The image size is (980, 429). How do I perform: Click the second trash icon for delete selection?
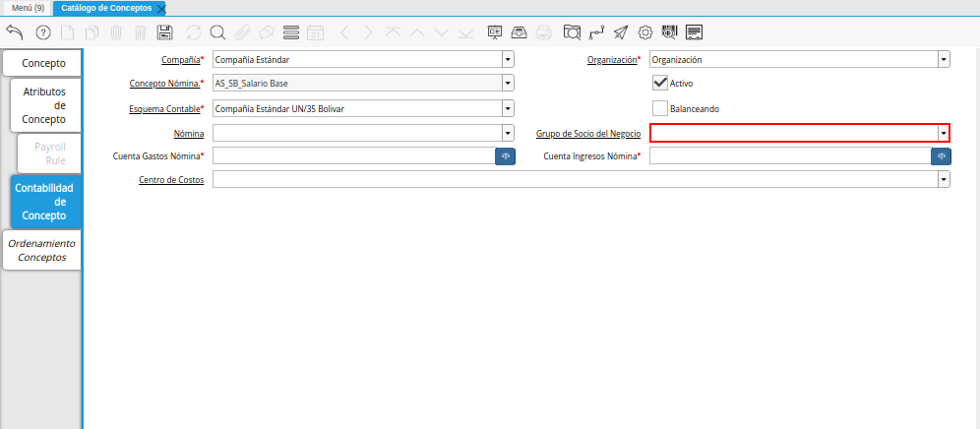[x=141, y=32]
